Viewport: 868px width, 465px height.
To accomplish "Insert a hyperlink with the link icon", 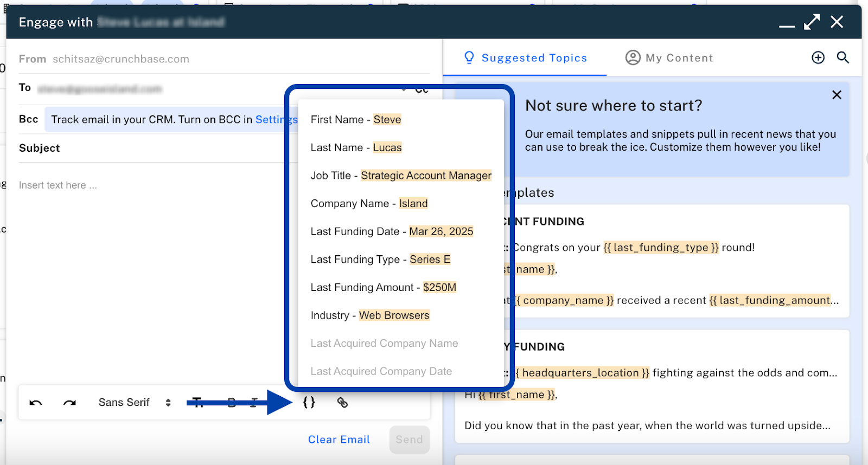I will click(x=342, y=402).
